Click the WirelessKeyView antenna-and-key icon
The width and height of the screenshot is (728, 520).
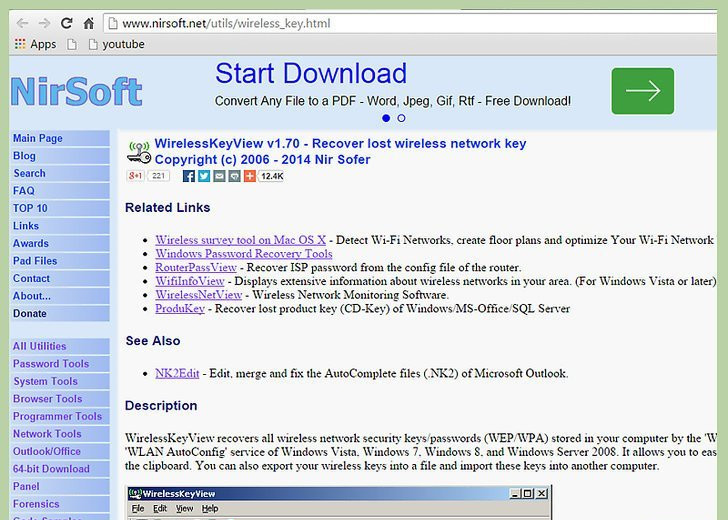pos(139,152)
